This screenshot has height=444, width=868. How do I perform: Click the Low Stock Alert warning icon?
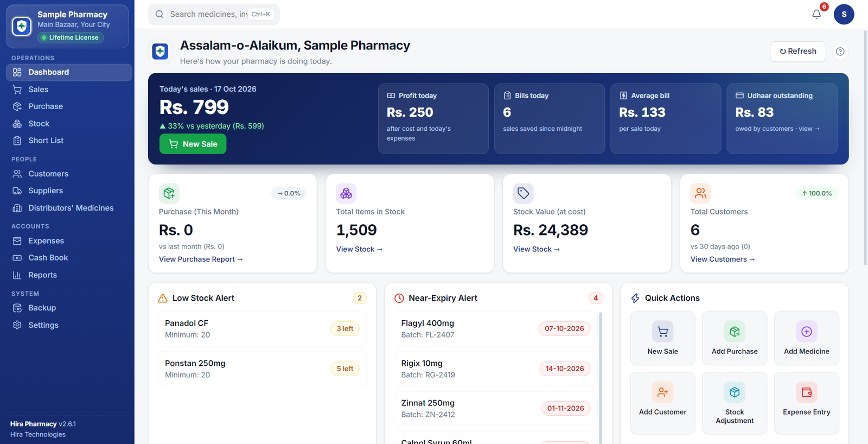[x=163, y=298]
